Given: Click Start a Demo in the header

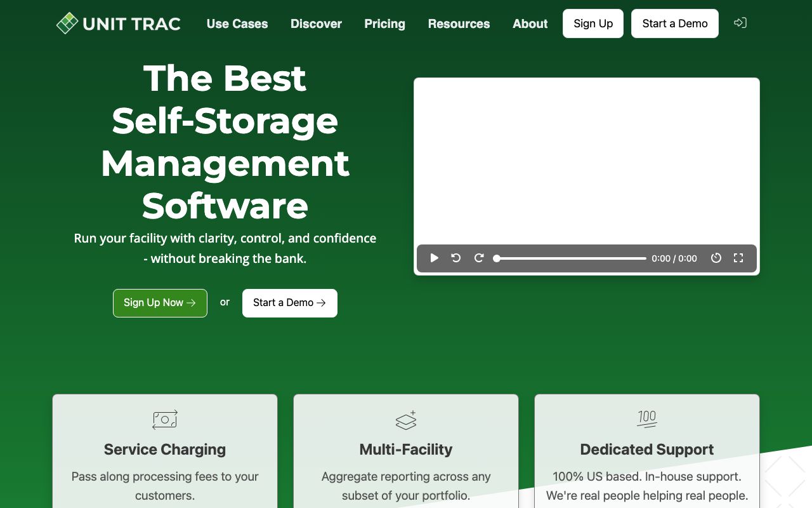Looking at the screenshot, I should click(x=675, y=23).
